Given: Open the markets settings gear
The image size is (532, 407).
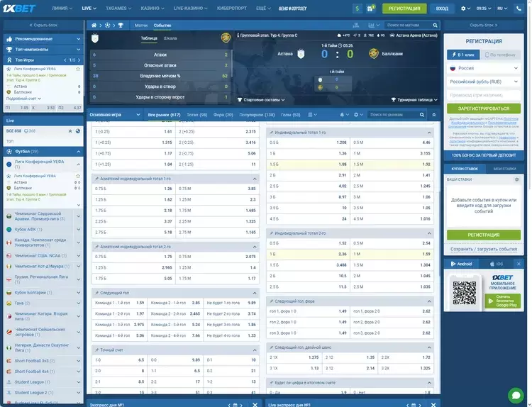Looking at the screenshot, I should [x=358, y=115].
